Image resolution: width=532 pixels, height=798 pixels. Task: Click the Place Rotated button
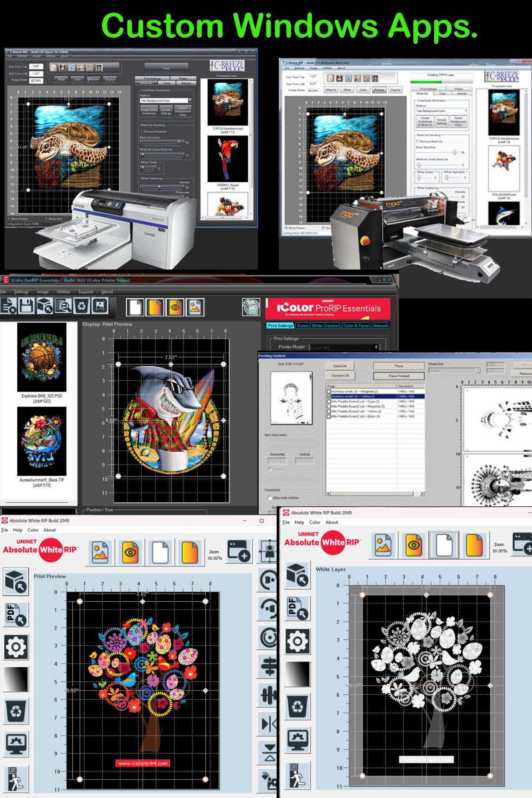399,376
